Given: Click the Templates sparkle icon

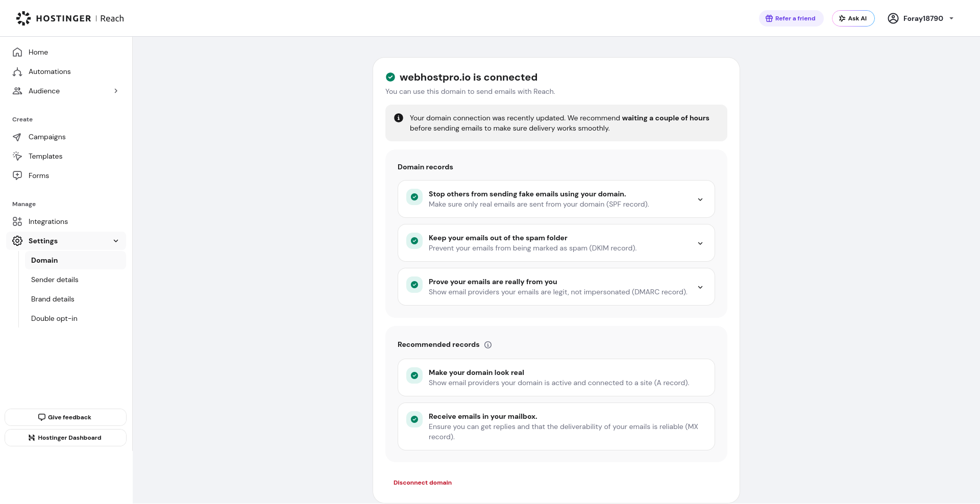Looking at the screenshot, I should (x=17, y=156).
